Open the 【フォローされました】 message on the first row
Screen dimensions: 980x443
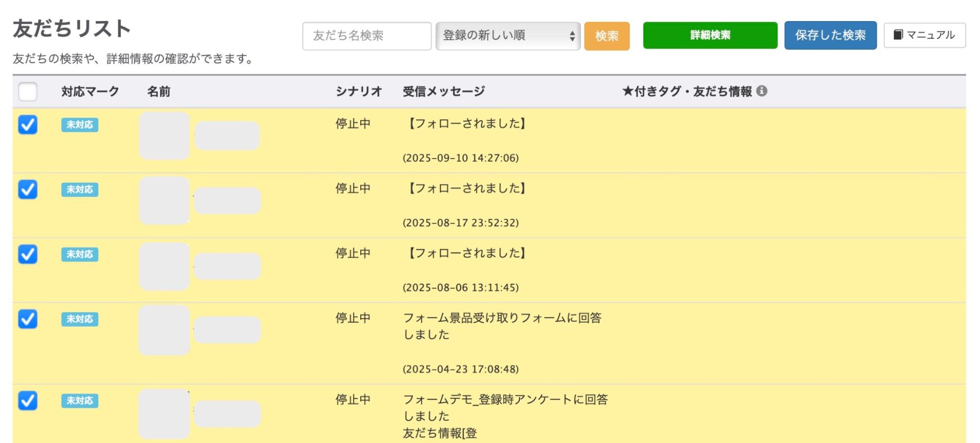(x=465, y=124)
